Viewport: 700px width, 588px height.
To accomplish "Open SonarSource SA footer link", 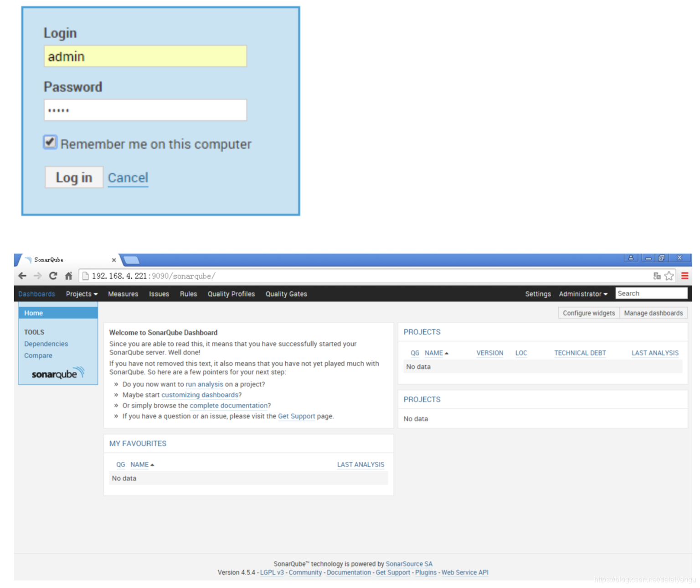I will click(409, 564).
